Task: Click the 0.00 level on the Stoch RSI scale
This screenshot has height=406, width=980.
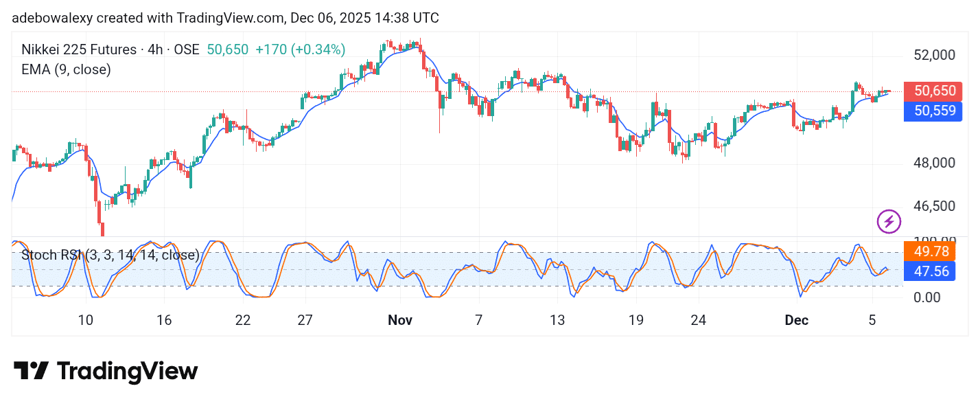Action: (x=926, y=297)
